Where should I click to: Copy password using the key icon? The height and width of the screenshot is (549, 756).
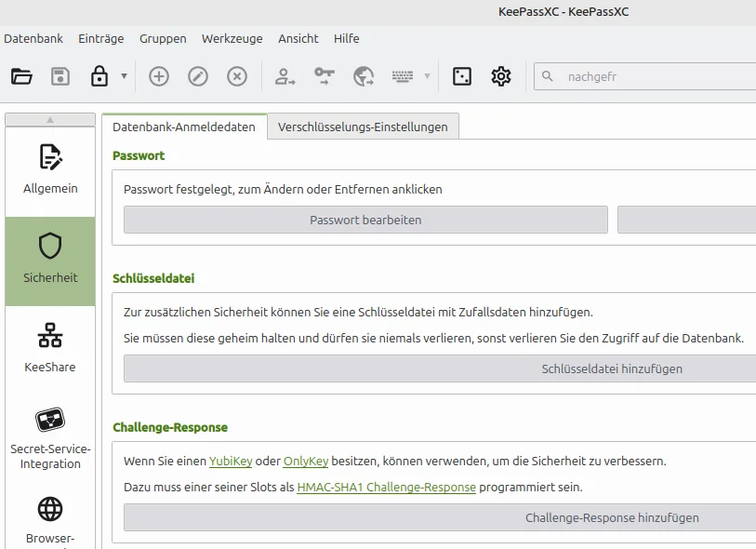click(x=324, y=76)
